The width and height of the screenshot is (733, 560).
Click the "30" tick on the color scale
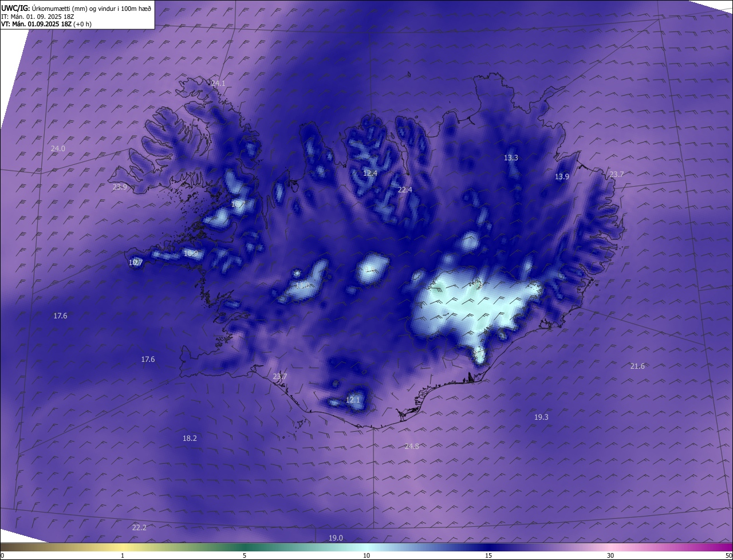pos(610,555)
